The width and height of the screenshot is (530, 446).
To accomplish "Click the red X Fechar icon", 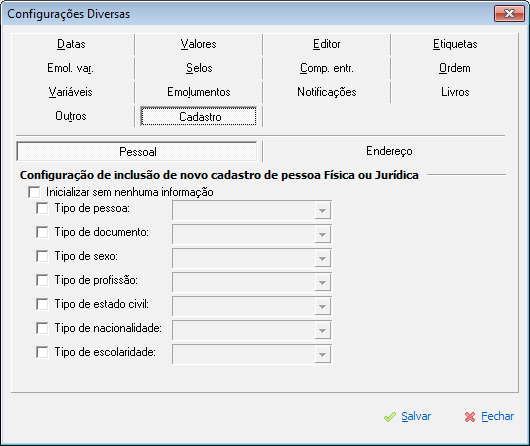I will coord(470,417).
